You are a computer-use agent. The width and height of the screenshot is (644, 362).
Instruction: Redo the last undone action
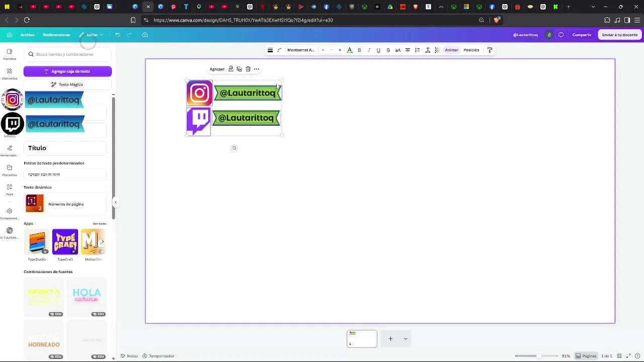[129, 35]
